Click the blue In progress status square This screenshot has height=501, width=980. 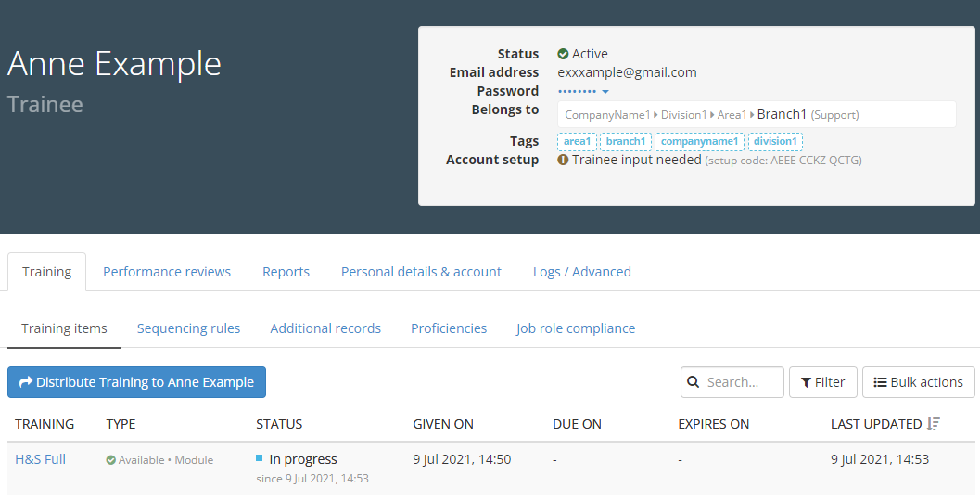[260, 458]
